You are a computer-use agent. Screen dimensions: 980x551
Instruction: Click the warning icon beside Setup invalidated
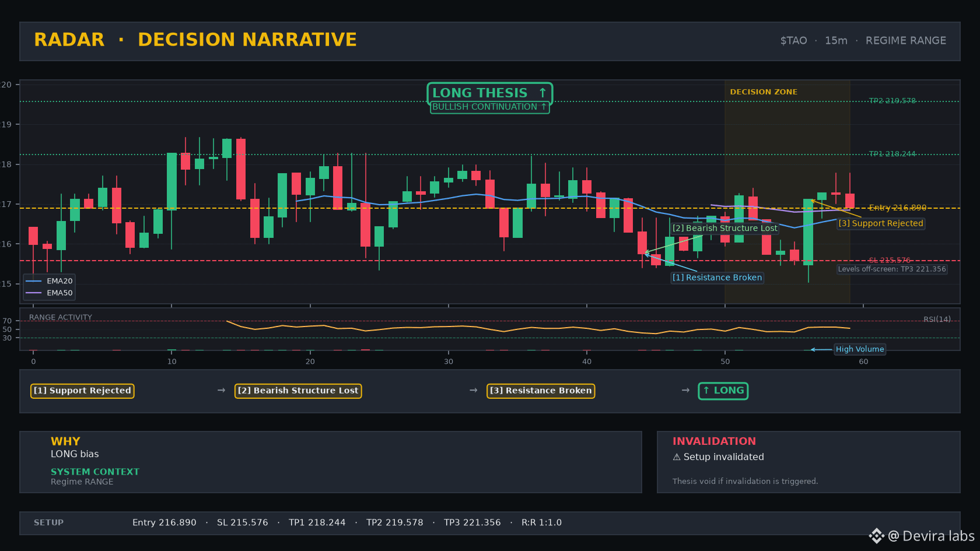677,457
